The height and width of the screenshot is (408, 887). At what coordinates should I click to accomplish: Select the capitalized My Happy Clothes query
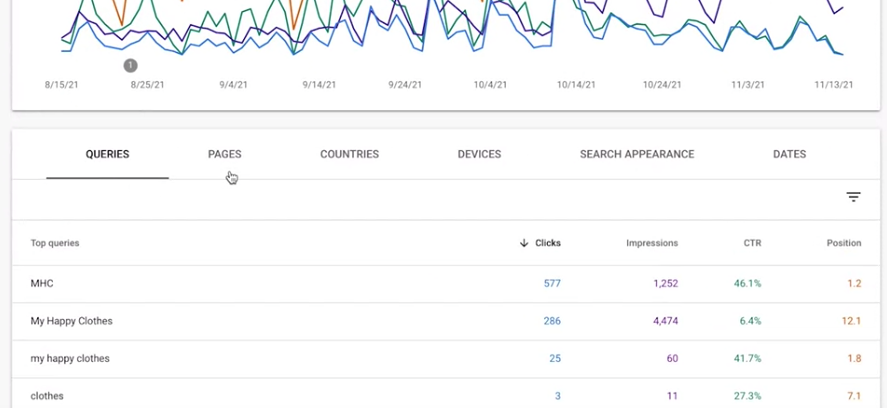pyautogui.click(x=71, y=321)
